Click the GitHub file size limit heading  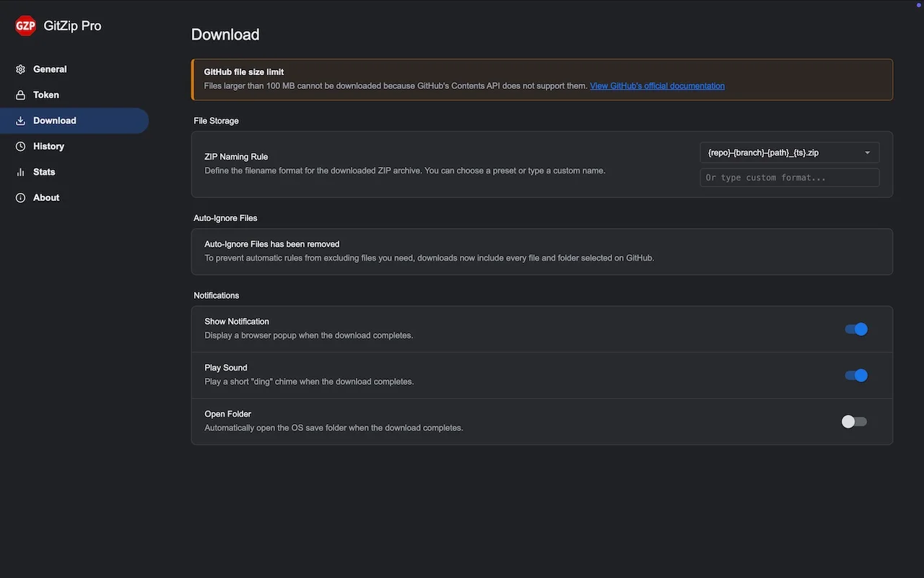coord(244,72)
